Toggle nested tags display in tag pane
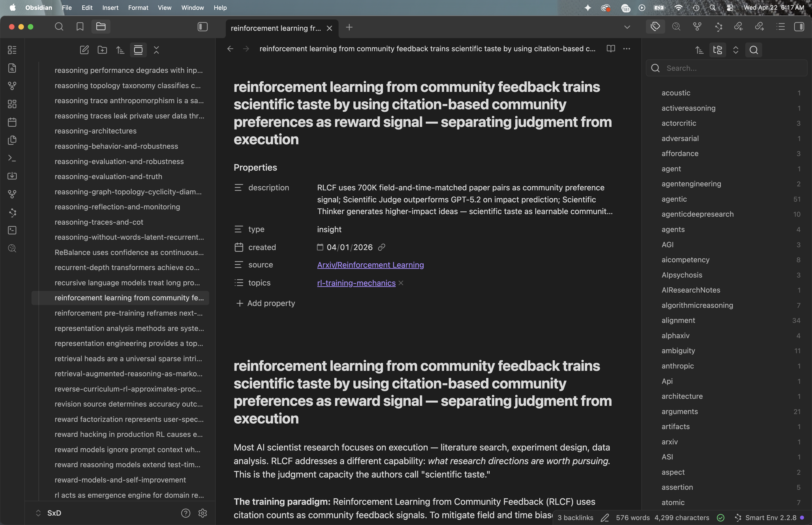This screenshot has width=812, height=525. (x=718, y=50)
